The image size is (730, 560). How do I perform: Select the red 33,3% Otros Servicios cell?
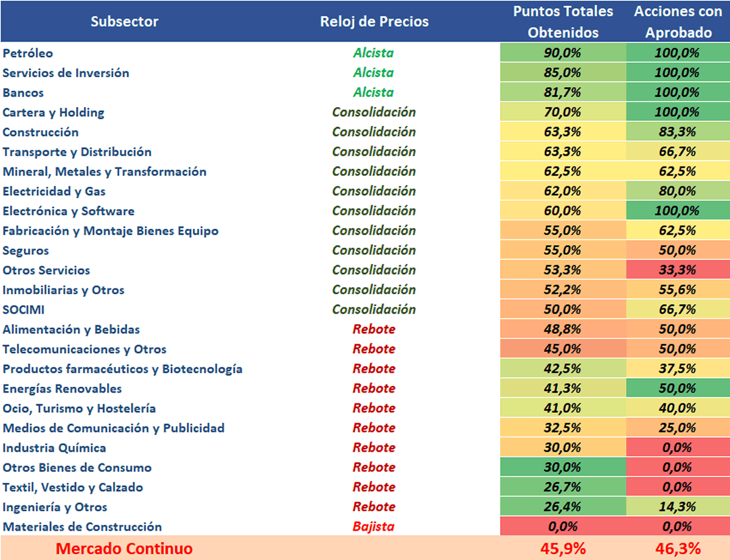678,270
